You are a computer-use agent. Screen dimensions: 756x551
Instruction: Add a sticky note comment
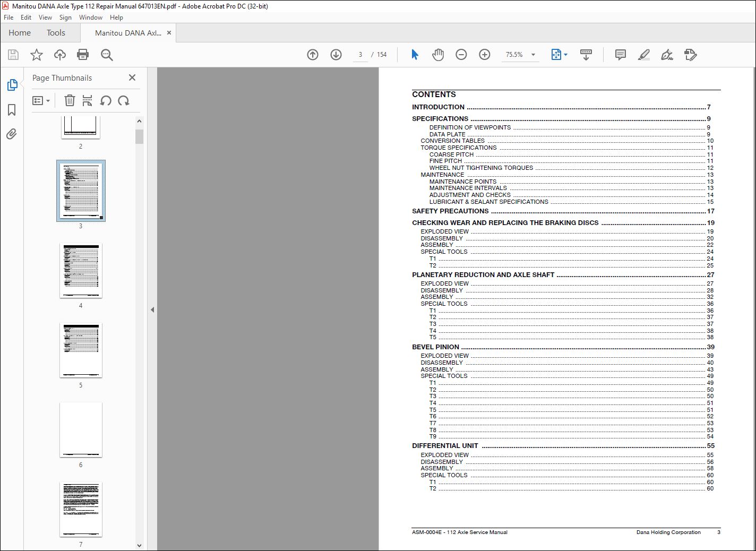(x=620, y=55)
